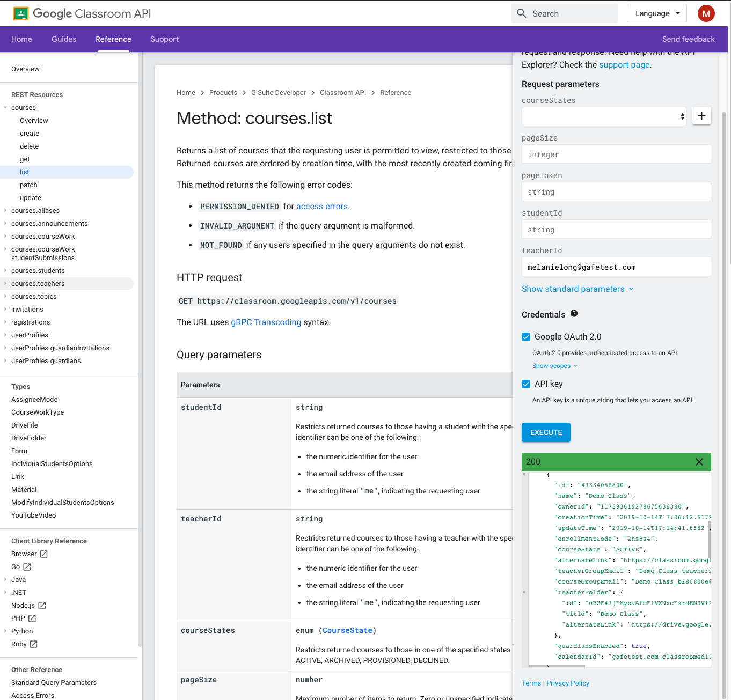Click the horizontal scrollbar of response JSON

[x=557, y=666]
